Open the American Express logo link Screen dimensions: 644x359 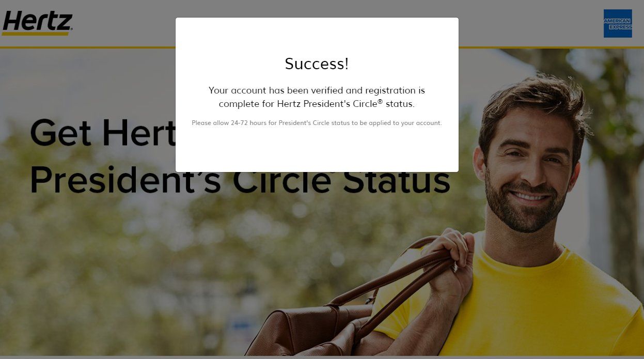tap(618, 23)
